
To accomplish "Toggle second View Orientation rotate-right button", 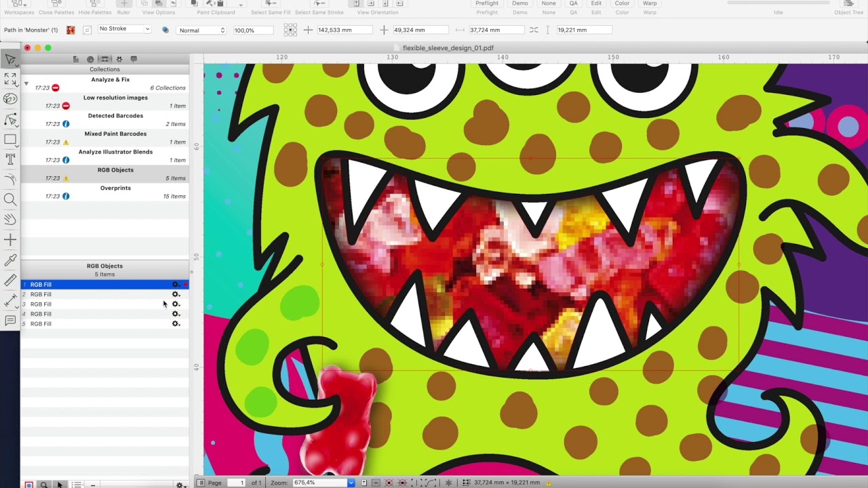I will click(x=371, y=3).
